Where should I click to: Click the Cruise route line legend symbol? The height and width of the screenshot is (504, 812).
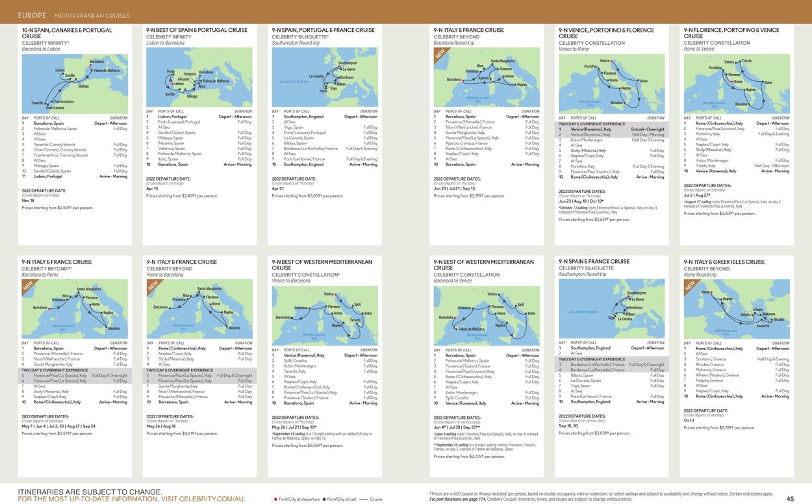tap(364, 499)
